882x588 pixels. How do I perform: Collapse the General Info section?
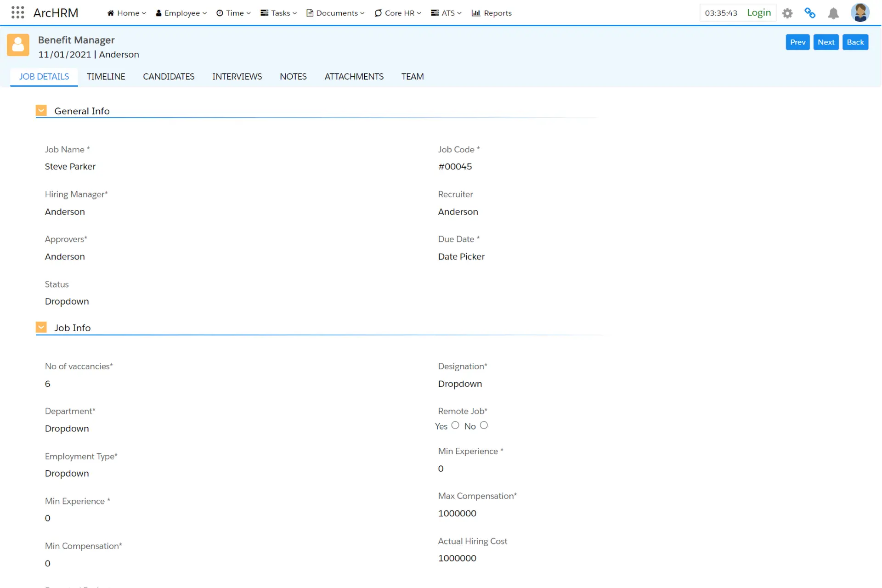click(x=41, y=110)
